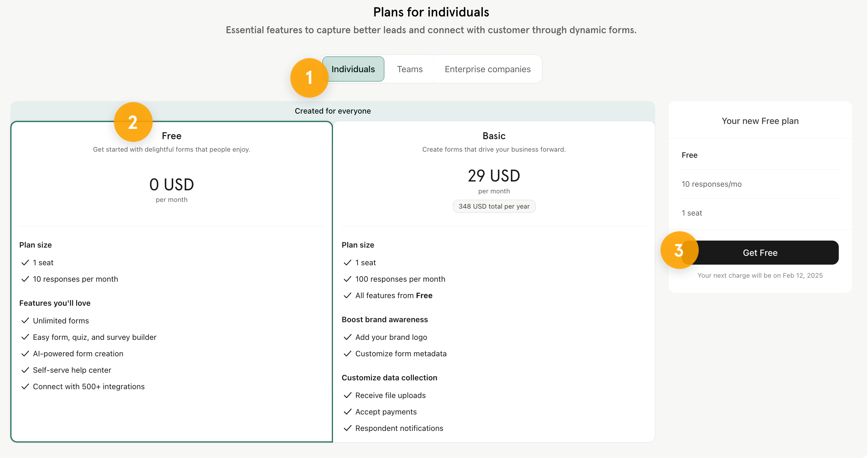Open the Enterprise companies tab
This screenshot has width=868, height=458.
pos(487,69)
